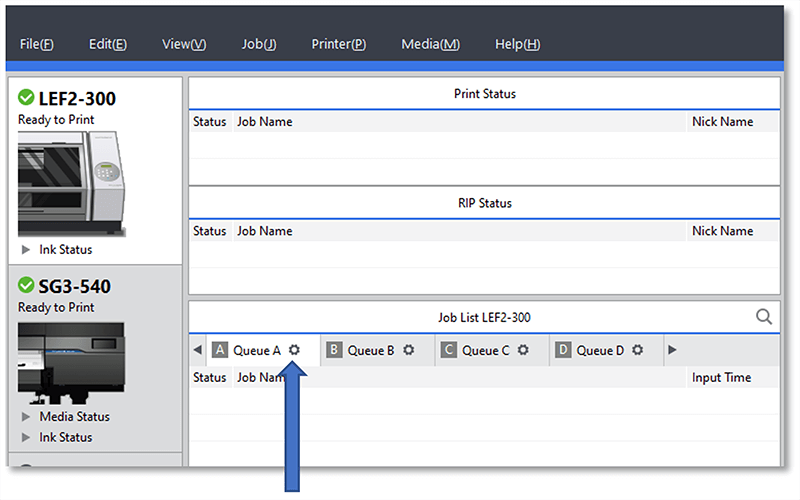Click the Queue C gear icon
Screen dimensions: 800x500
[523, 351]
